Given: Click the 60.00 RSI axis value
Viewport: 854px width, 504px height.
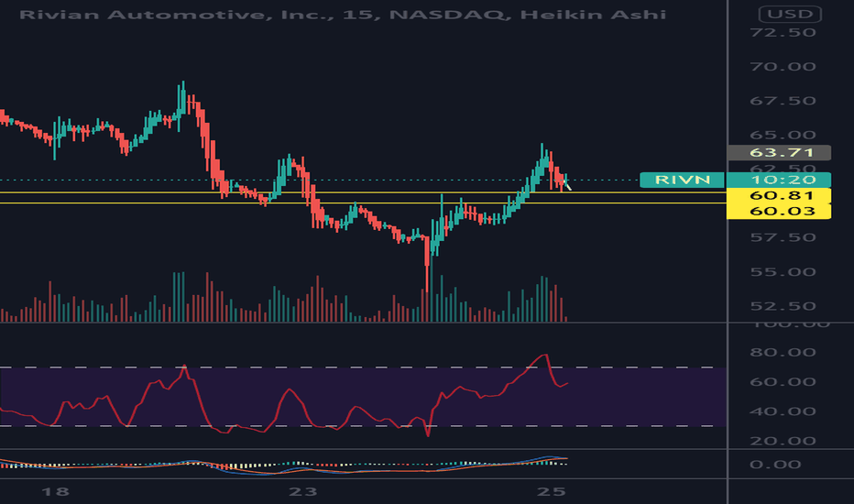Looking at the screenshot, I should point(783,381).
